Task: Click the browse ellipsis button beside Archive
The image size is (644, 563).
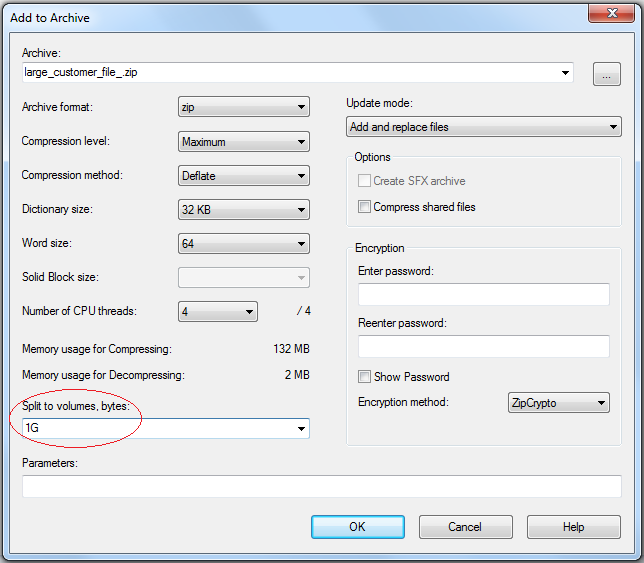Action: point(607,74)
